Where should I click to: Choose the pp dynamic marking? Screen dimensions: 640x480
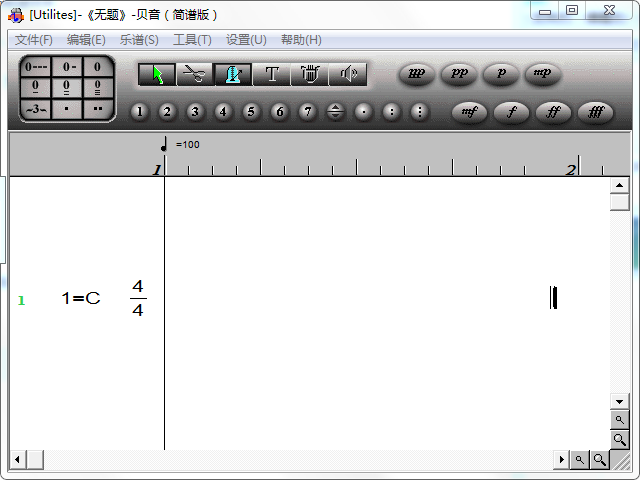(x=459, y=74)
